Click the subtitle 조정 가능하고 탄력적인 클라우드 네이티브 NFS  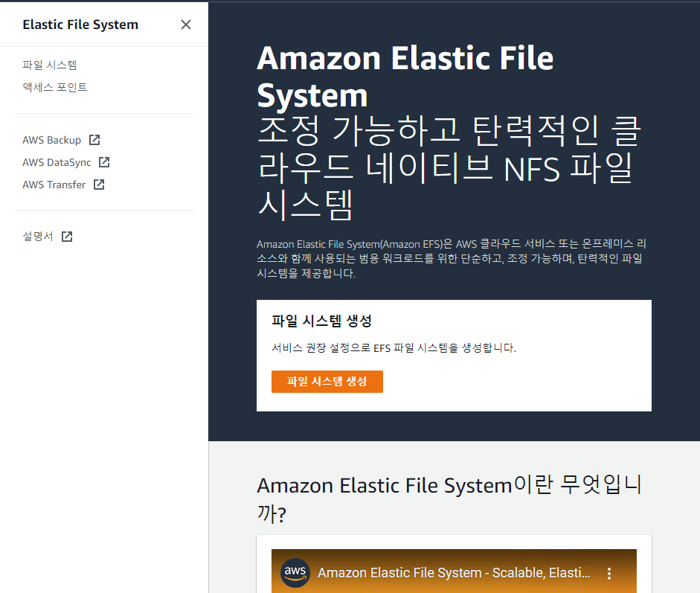click(449, 168)
